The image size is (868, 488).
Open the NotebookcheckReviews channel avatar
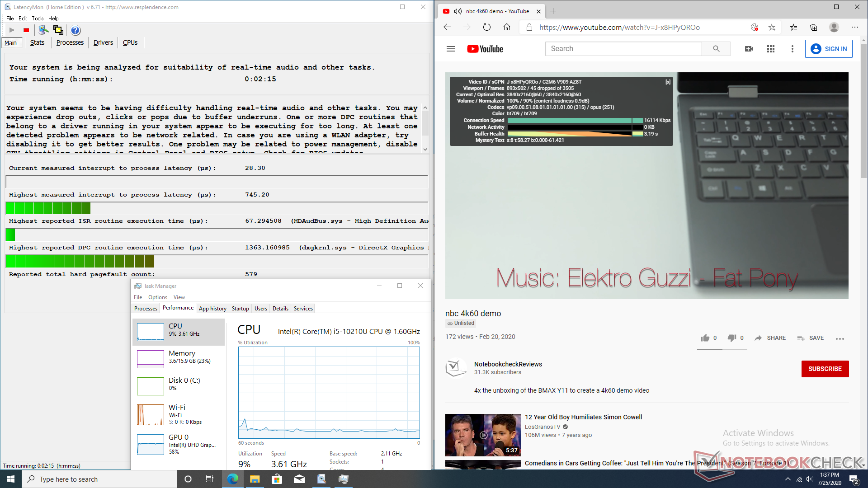coord(456,368)
